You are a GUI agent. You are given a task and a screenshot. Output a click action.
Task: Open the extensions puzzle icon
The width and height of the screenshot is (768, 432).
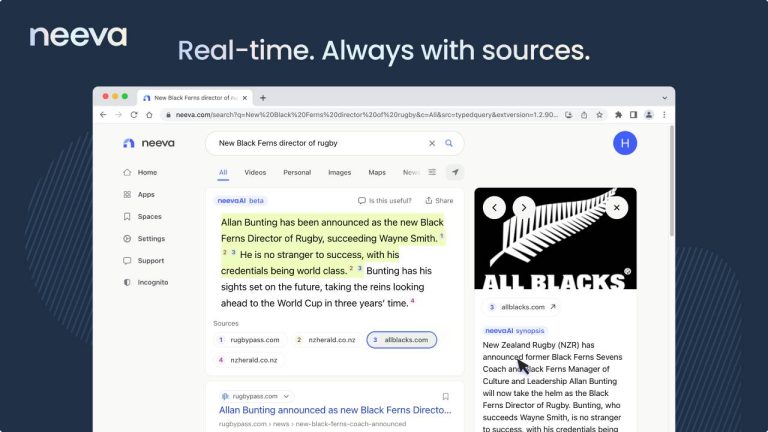(619, 115)
